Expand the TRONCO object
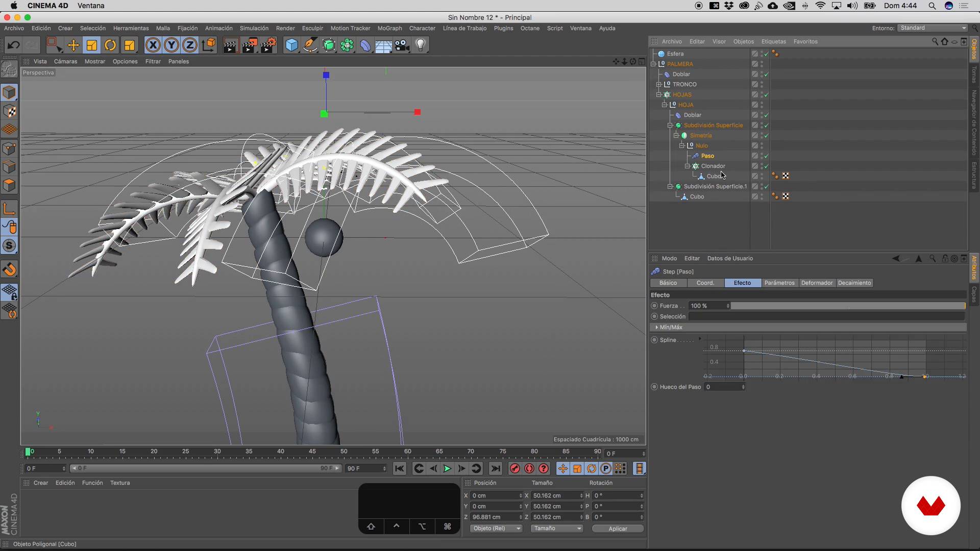Image resolution: width=980 pixels, height=551 pixels. point(659,85)
